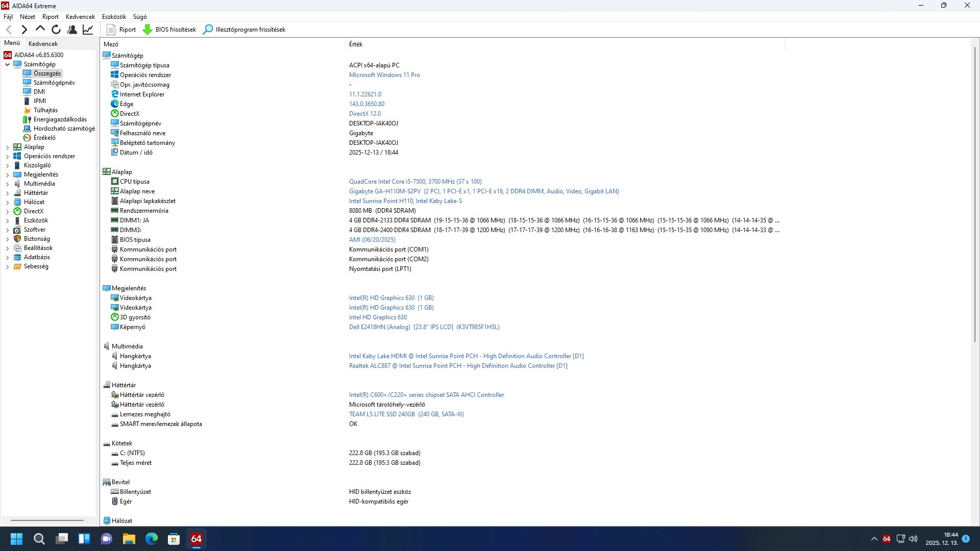Viewport: 980px width, 551px height.
Task: Open the graph chart toolbar icon
Action: click(88, 30)
